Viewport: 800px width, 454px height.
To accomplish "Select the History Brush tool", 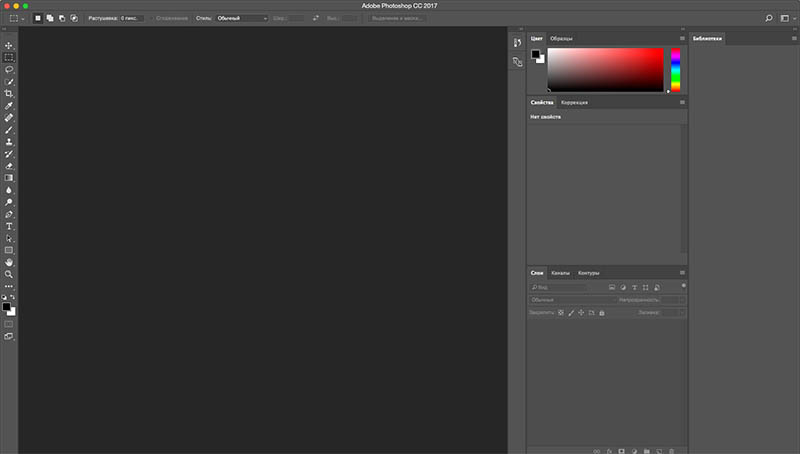I will click(x=9, y=154).
